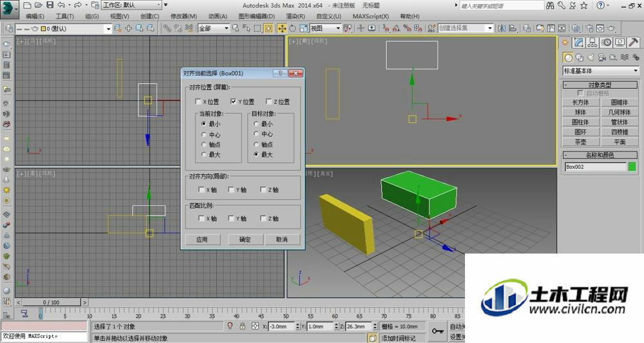This screenshot has width=644, height=343.
Task: Switch to the Modify panel tab
Action: point(579,42)
